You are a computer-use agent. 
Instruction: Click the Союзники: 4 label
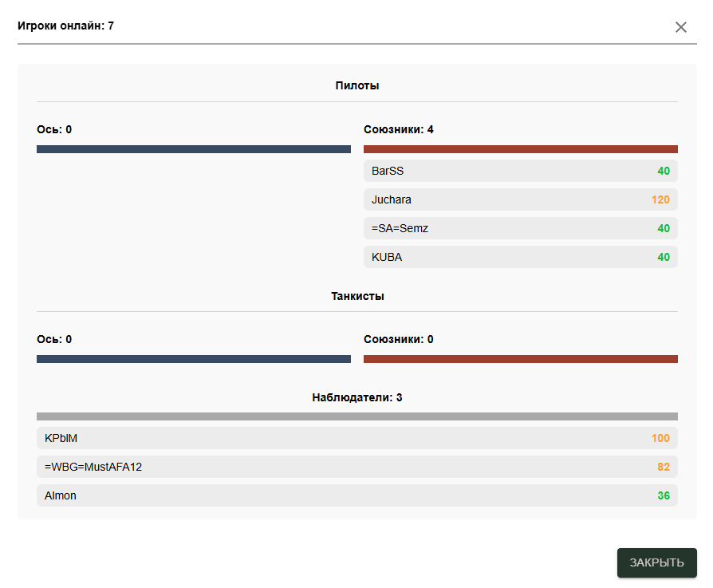(x=399, y=129)
